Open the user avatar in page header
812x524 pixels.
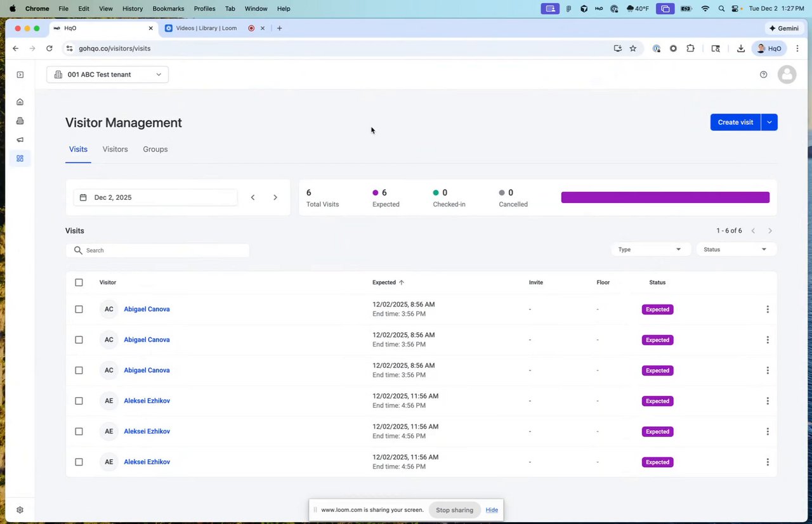[787, 74]
